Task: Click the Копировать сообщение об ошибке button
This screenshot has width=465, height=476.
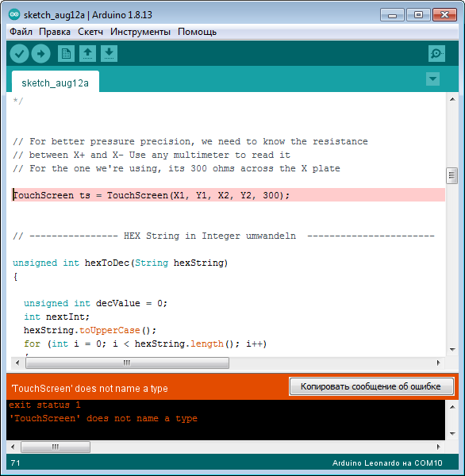Action: [371, 386]
